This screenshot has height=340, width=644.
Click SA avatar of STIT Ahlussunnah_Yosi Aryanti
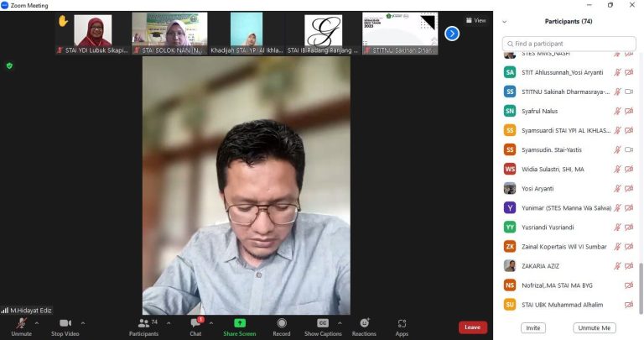coord(510,72)
